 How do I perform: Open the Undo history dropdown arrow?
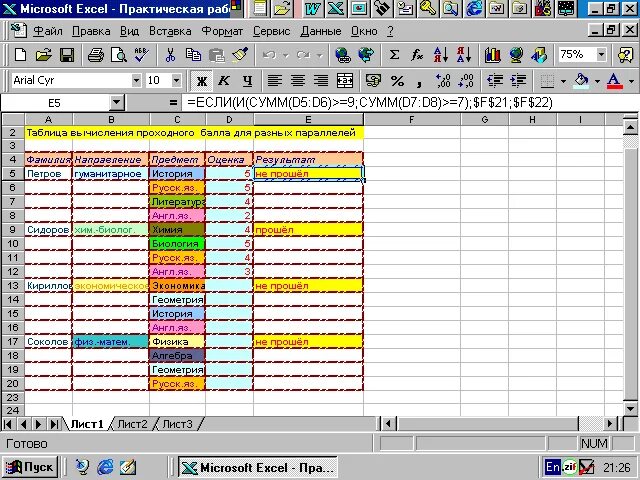click(x=286, y=55)
